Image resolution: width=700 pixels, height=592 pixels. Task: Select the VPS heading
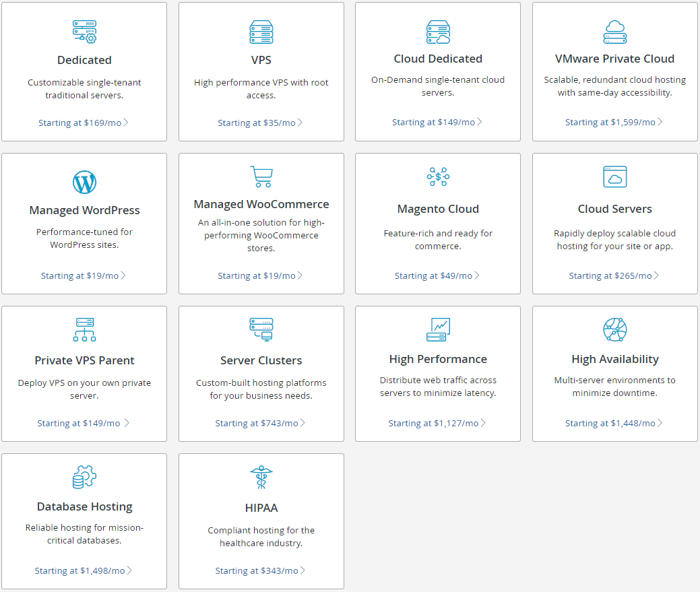coord(261,60)
